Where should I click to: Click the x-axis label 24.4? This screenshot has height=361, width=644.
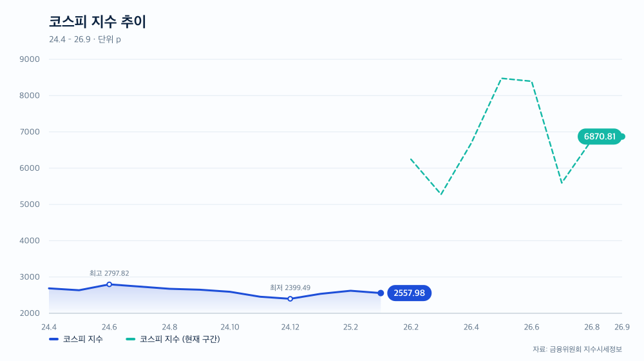tap(49, 327)
